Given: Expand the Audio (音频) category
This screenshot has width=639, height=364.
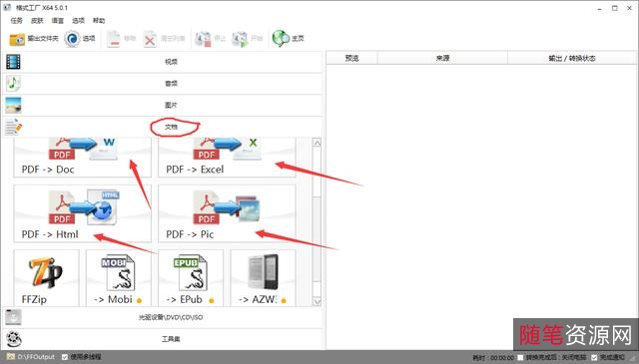Looking at the screenshot, I should pos(162,84).
